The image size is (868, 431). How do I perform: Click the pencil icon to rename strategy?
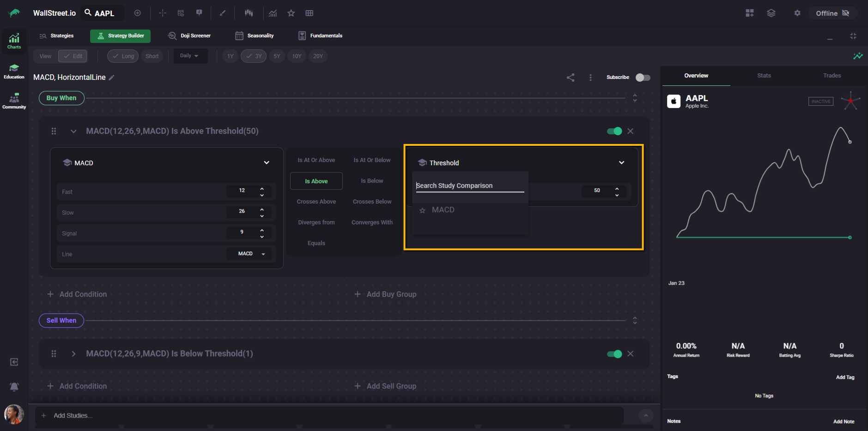click(112, 78)
